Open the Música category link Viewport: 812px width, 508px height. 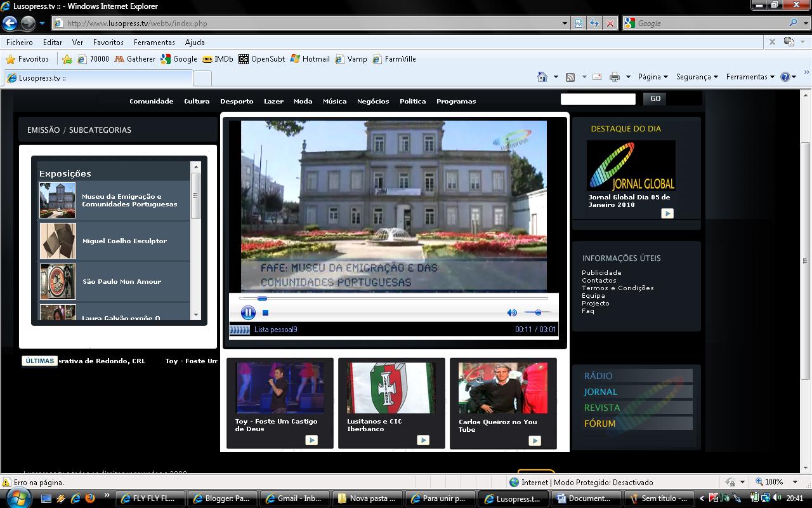click(334, 101)
